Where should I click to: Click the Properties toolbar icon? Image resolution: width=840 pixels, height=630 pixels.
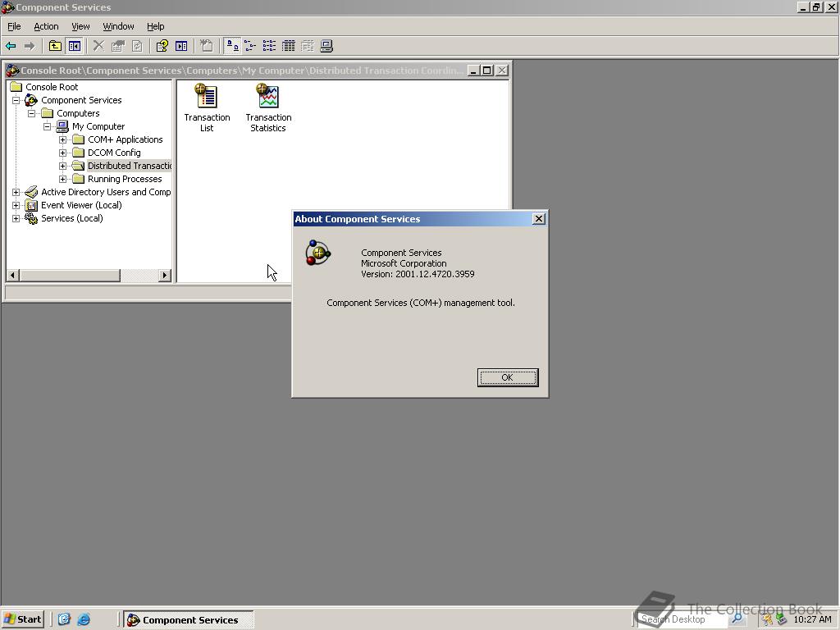pos(118,46)
